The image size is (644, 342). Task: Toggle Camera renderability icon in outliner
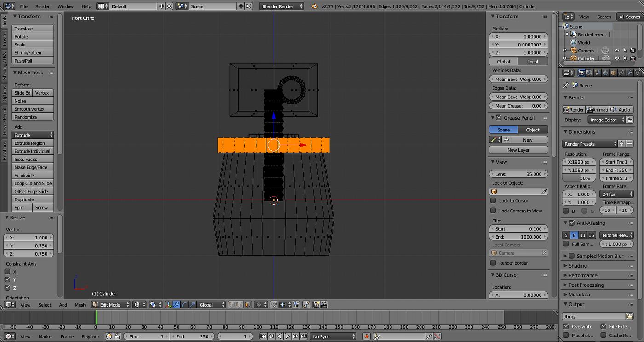pyautogui.click(x=633, y=51)
